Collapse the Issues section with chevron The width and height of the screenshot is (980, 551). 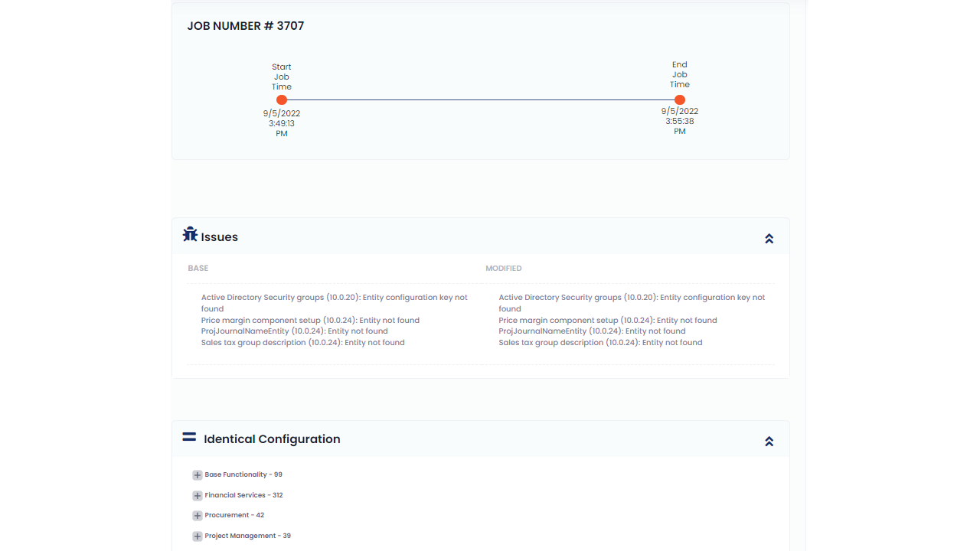pyautogui.click(x=769, y=239)
